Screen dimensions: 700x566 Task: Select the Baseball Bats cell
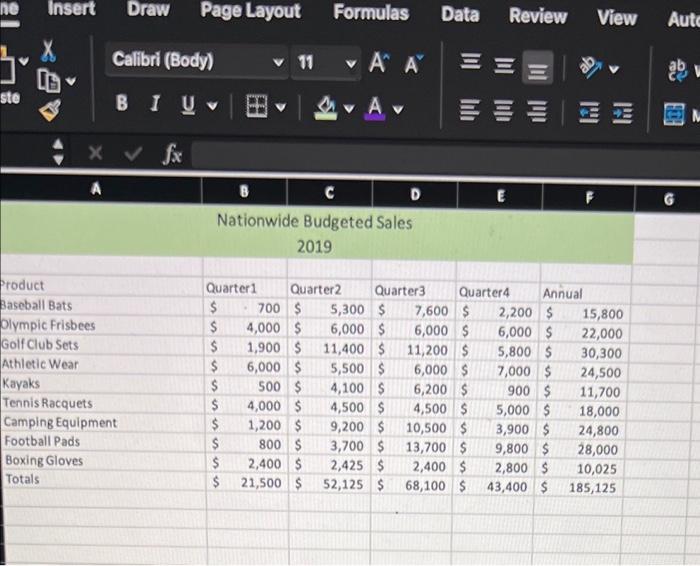[x=101, y=305]
